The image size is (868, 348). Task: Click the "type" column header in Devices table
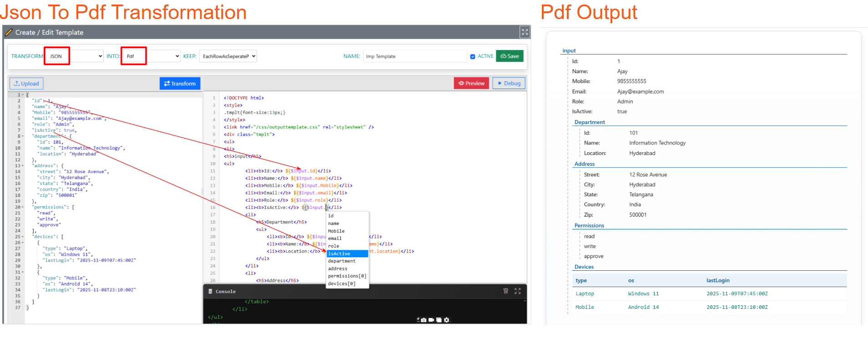point(581,280)
